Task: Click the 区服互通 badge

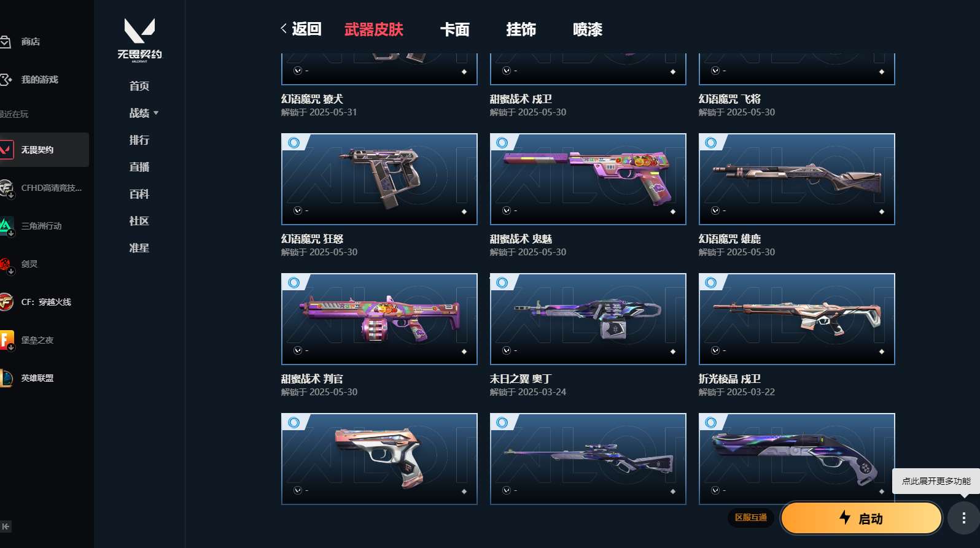Action: click(x=750, y=517)
